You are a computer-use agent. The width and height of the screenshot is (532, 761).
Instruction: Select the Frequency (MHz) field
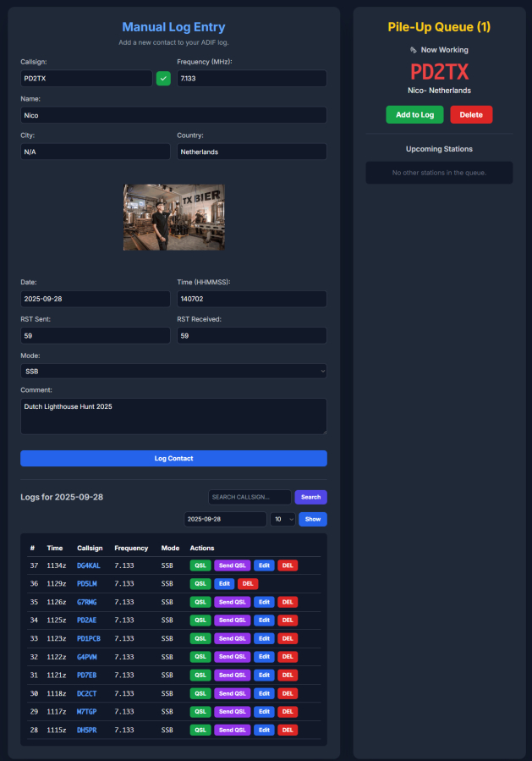tap(251, 78)
